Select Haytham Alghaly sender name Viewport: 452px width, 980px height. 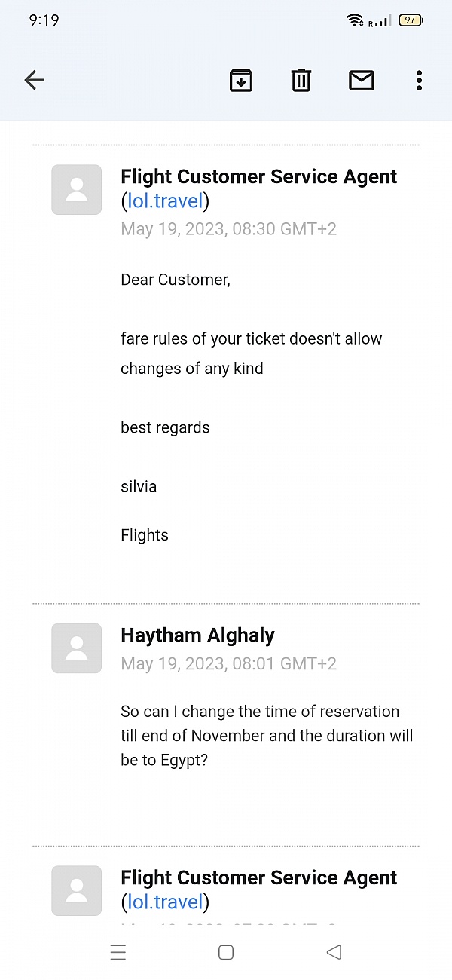(x=197, y=635)
